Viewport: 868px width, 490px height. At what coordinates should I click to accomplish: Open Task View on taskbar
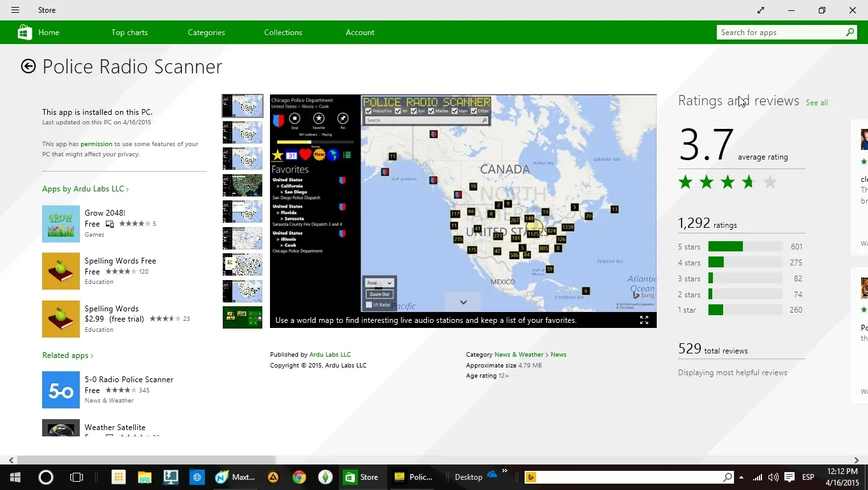pyautogui.click(x=77, y=477)
